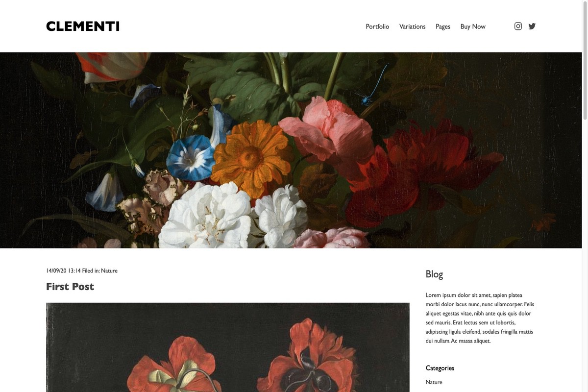
Task: Click the floral hero banner image
Action: (x=291, y=150)
